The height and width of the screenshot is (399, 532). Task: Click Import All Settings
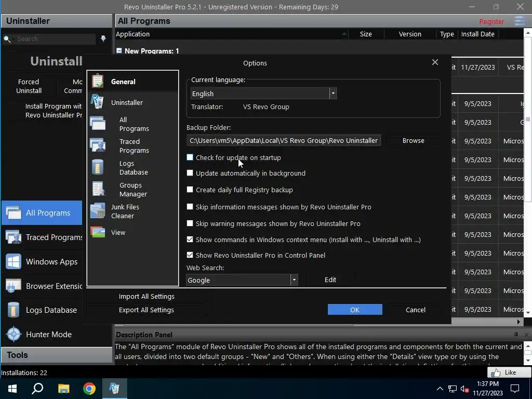[x=147, y=296]
